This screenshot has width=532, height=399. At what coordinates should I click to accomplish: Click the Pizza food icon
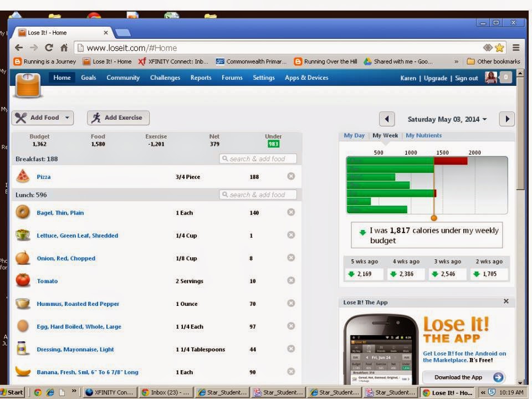pyautogui.click(x=23, y=176)
